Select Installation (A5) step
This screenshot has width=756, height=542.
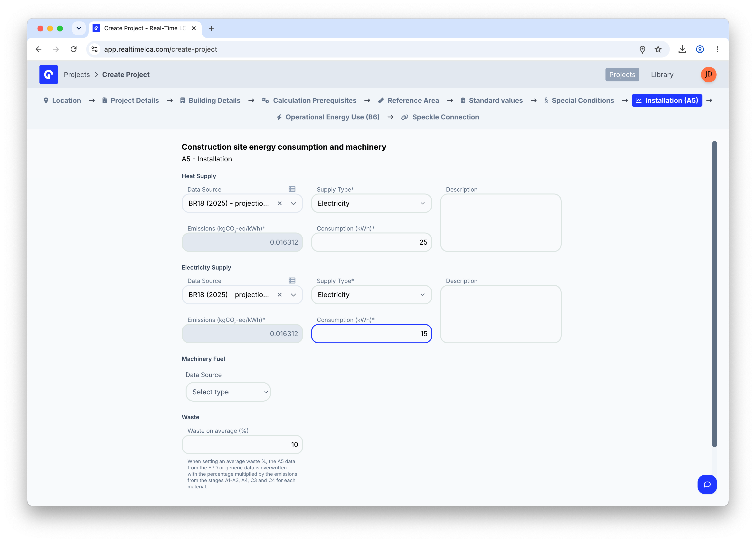[667, 100]
